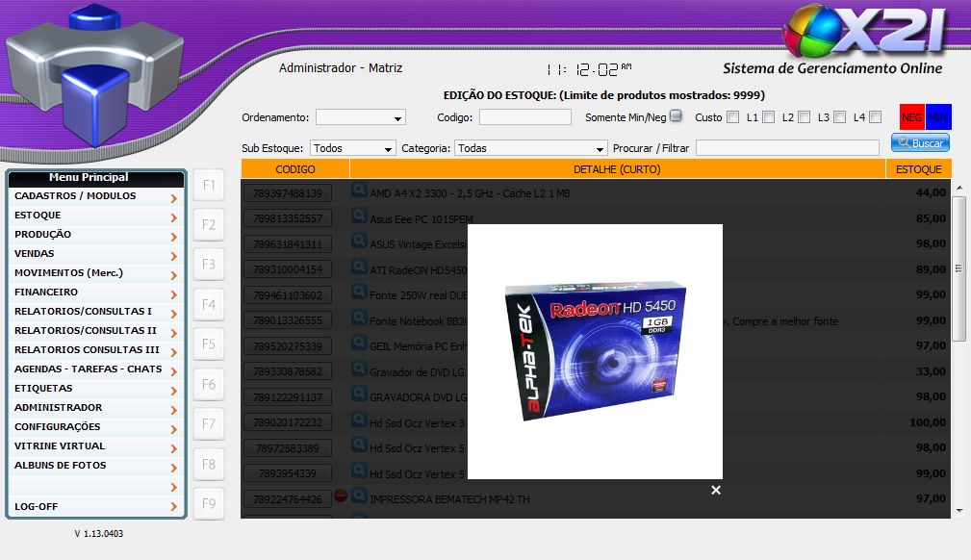Image resolution: width=971 pixels, height=560 pixels.
Task: Click product code button 789397488139
Action: (288, 193)
